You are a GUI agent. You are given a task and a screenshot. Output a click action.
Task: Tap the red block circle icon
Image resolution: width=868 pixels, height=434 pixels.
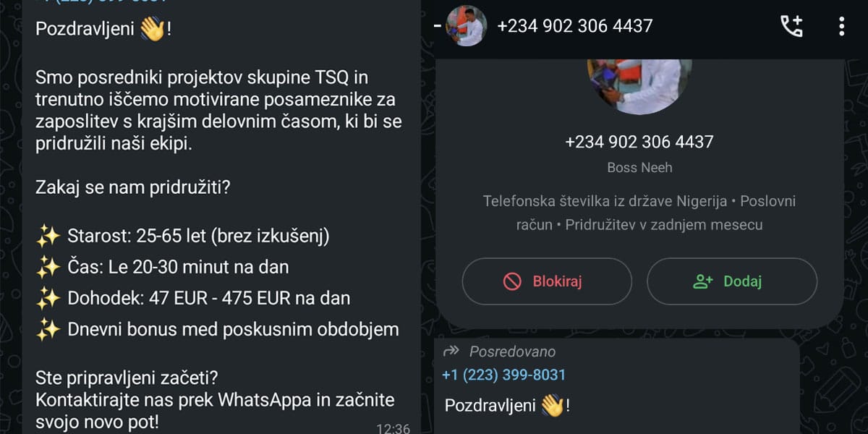coord(512,281)
